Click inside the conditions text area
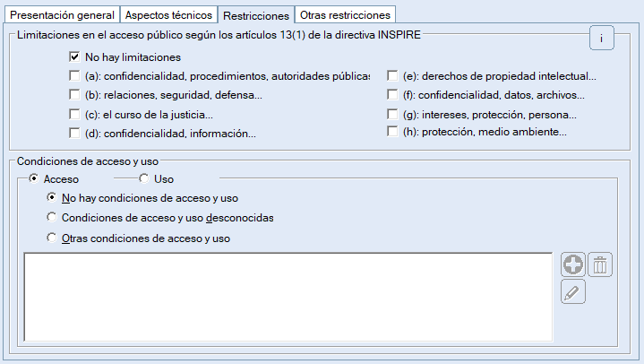This screenshot has height=364, width=644. point(288,297)
